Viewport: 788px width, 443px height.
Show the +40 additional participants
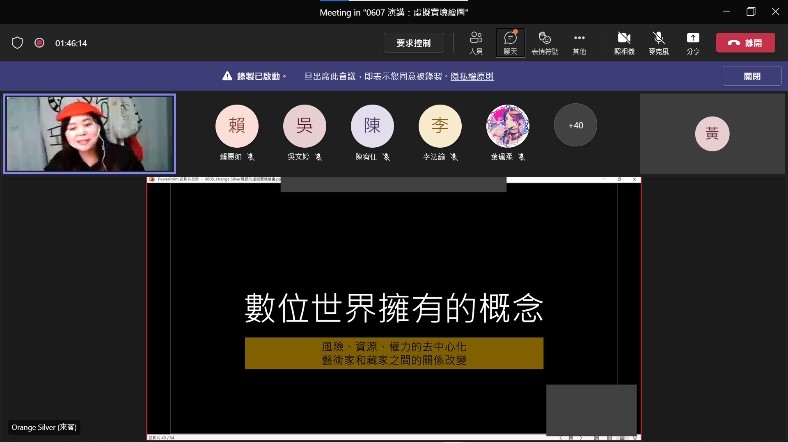[x=575, y=126]
